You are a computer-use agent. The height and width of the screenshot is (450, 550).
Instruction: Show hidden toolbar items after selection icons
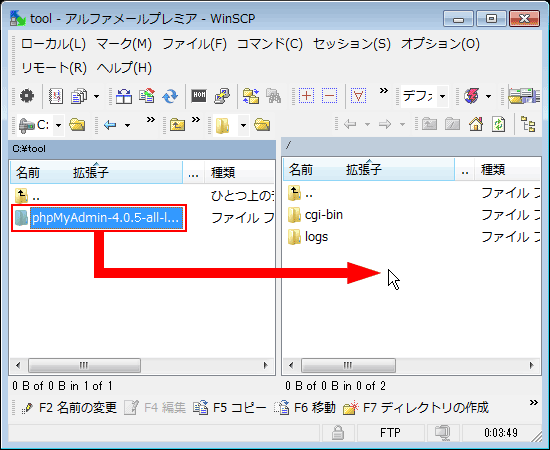tap(384, 90)
